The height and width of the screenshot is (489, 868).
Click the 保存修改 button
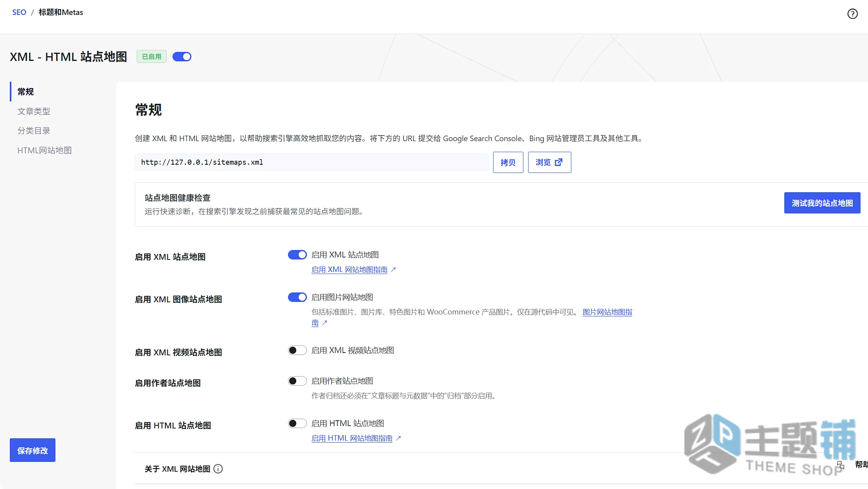pyautogui.click(x=33, y=450)
